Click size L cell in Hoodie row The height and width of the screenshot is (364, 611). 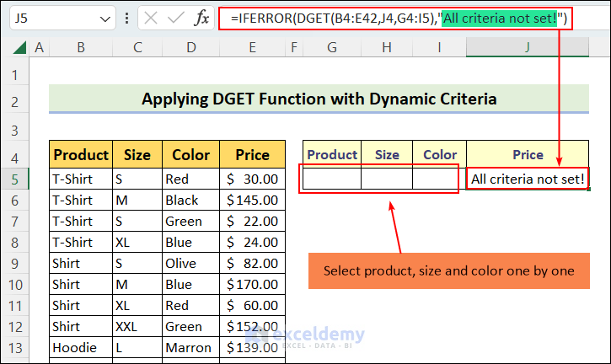[137, 347]
